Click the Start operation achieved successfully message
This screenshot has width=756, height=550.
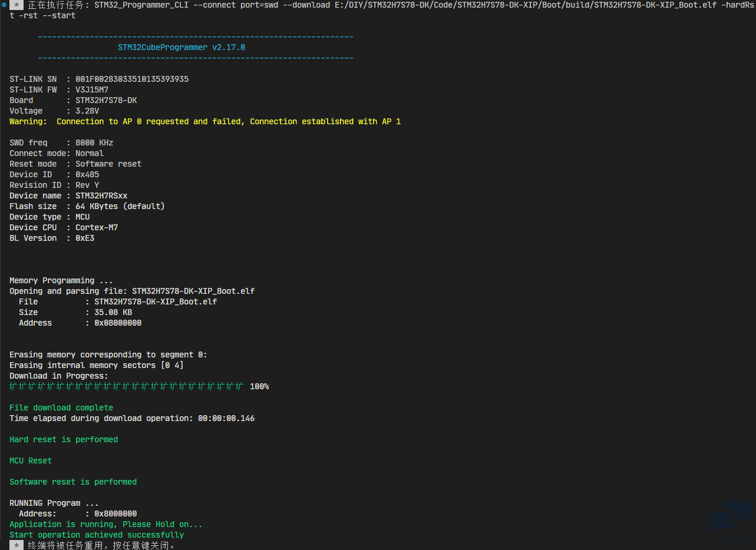coord(97,535)
